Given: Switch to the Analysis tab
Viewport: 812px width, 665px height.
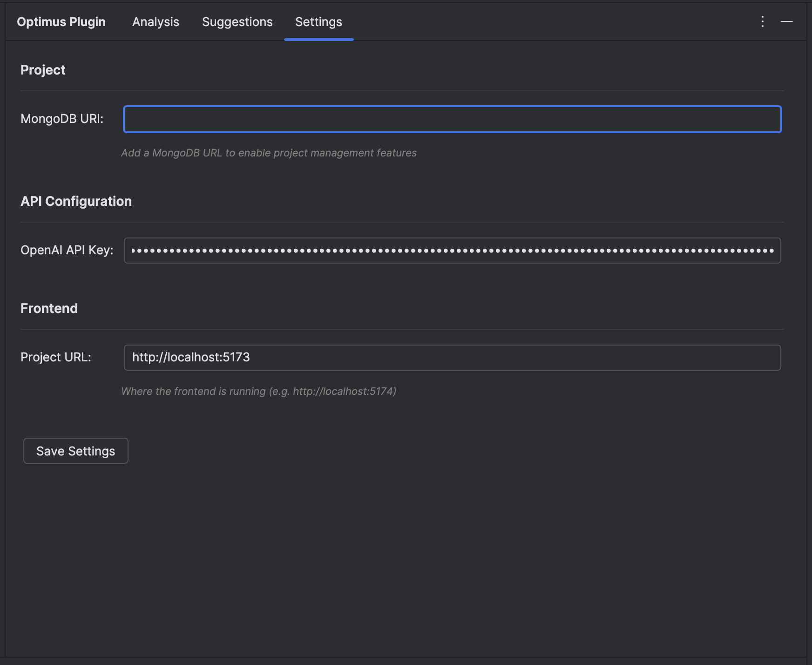Looking at the screenshot, I should [156, 22].
